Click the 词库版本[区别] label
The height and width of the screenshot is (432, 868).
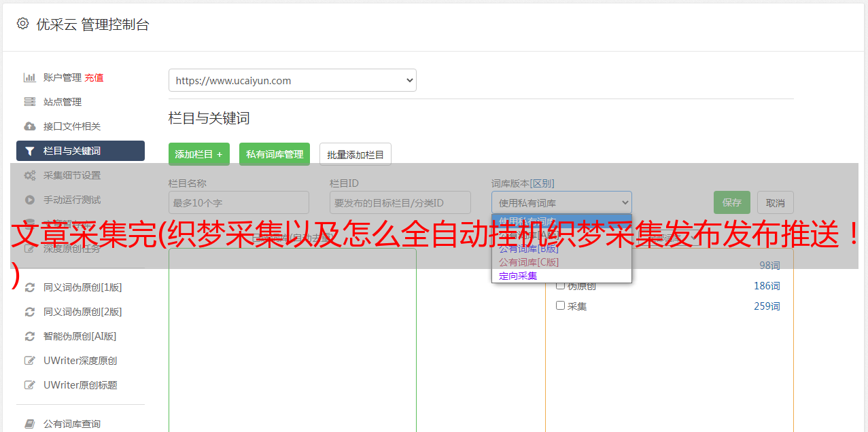523,183
